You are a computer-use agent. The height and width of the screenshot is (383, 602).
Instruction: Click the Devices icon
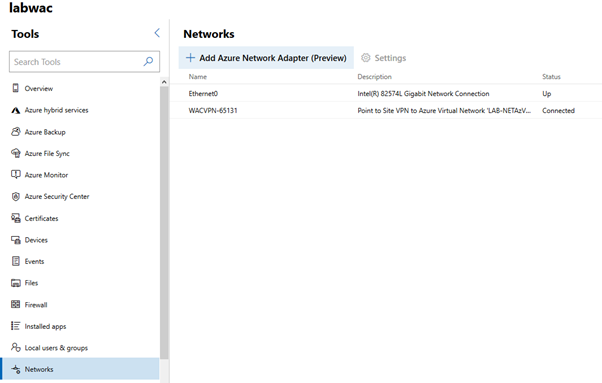click(x=15, y=240)
